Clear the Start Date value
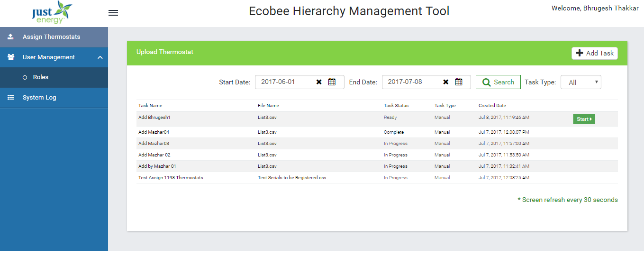Viewport: 644px width, 256px height. (319, 82)
